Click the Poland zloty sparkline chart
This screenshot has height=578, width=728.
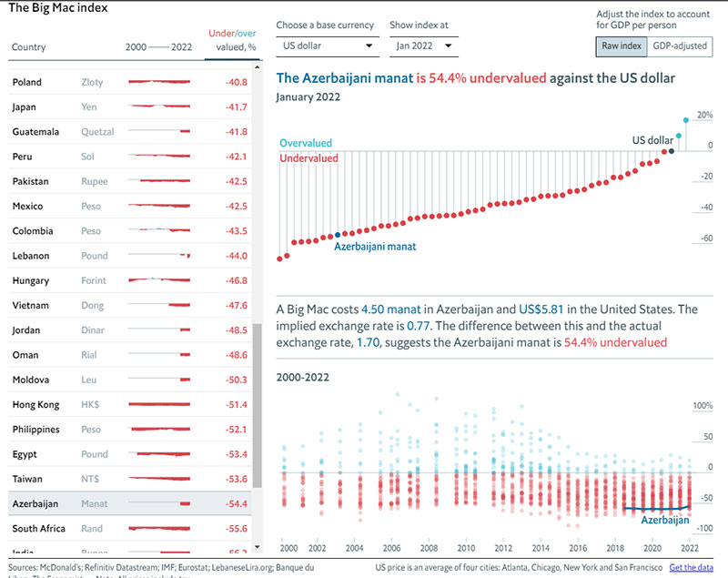[159, 82]
